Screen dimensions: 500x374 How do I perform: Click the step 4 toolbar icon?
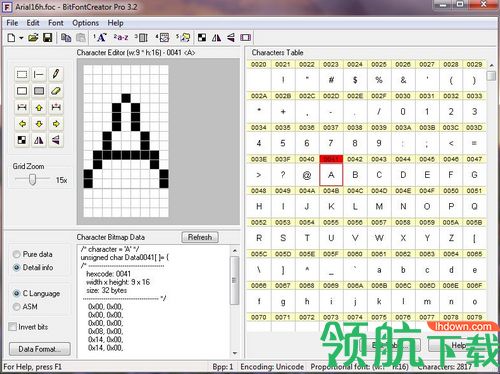click(162, 38)
